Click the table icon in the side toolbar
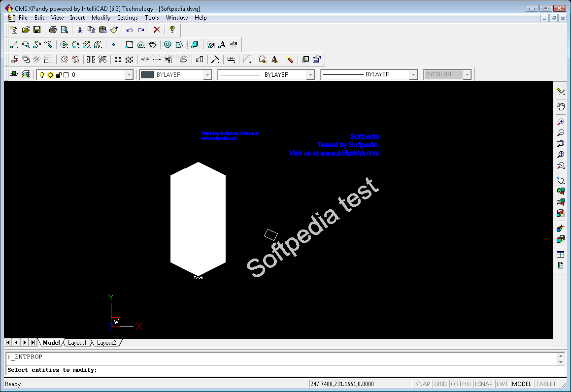571x392 pixels. (x=561, y=255)
